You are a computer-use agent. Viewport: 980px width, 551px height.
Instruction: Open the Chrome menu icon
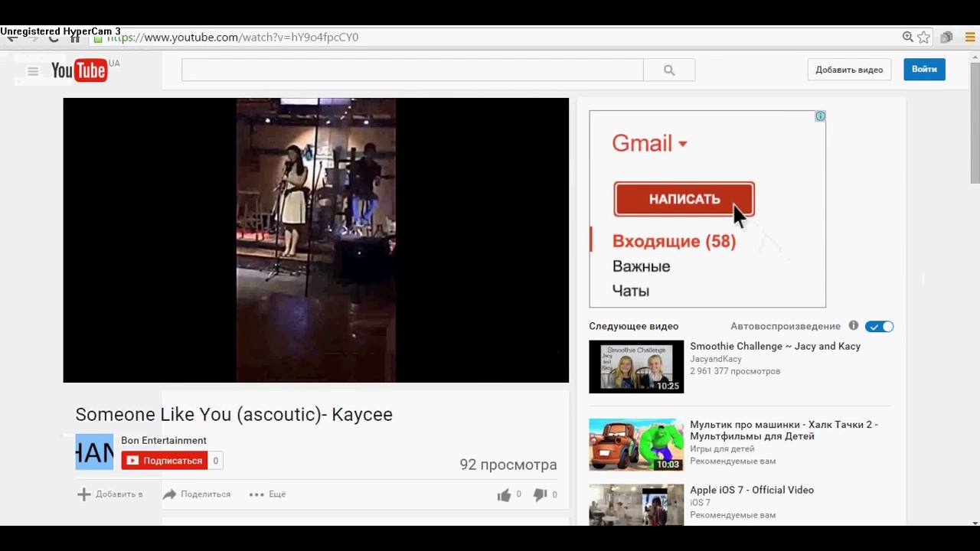click(x=972, y=37)
